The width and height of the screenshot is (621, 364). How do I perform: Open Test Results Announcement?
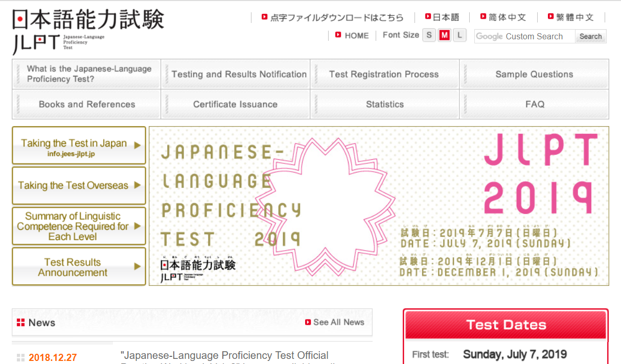(79, 266)
